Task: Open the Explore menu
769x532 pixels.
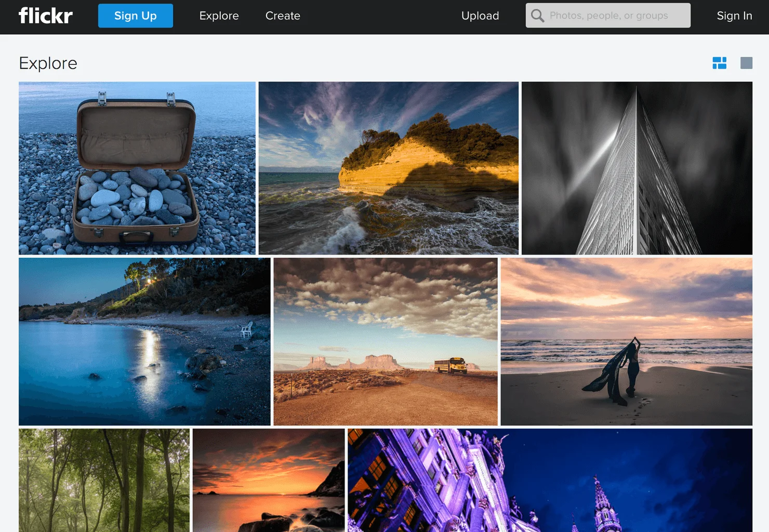Action: point(219,16)
